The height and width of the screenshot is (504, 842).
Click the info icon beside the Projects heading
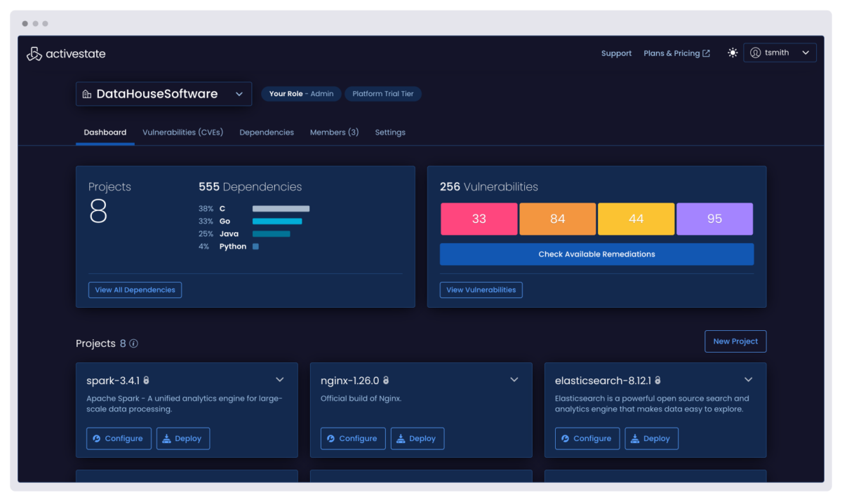133,343
